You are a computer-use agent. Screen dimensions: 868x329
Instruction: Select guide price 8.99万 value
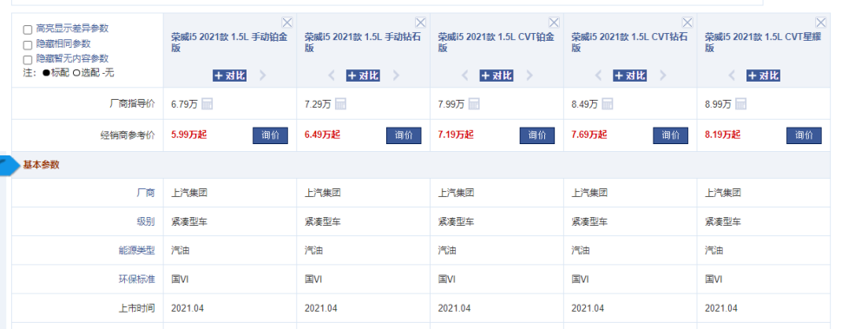pyautogui.click(x=718, y=104)
